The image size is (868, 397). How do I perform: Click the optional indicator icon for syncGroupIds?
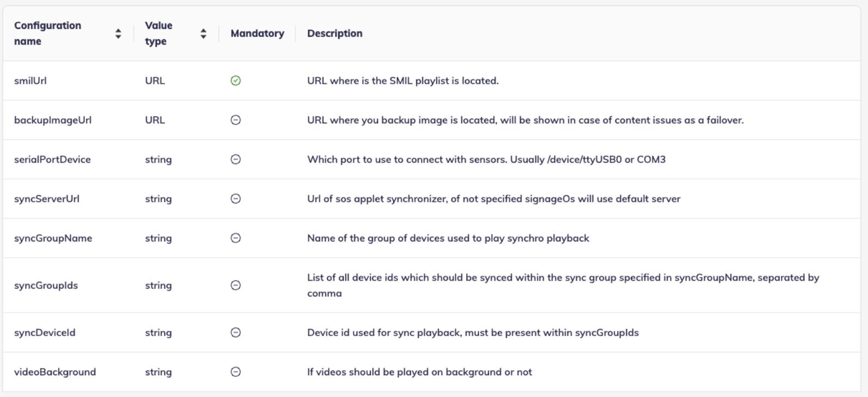[235, 285]
